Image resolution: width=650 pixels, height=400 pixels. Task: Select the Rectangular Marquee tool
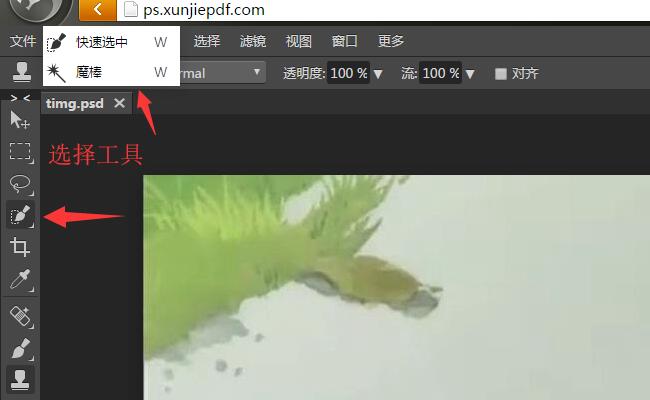(x=20, y=152)
